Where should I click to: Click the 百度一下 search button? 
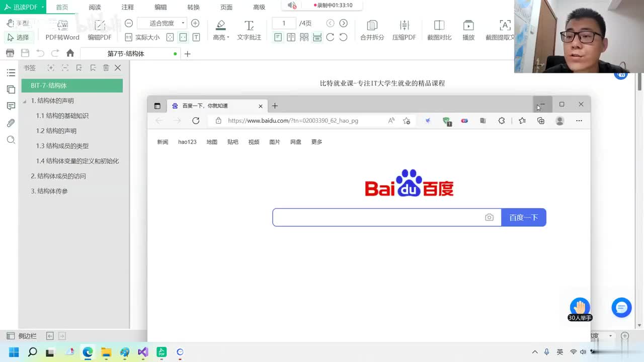point(524,217)
